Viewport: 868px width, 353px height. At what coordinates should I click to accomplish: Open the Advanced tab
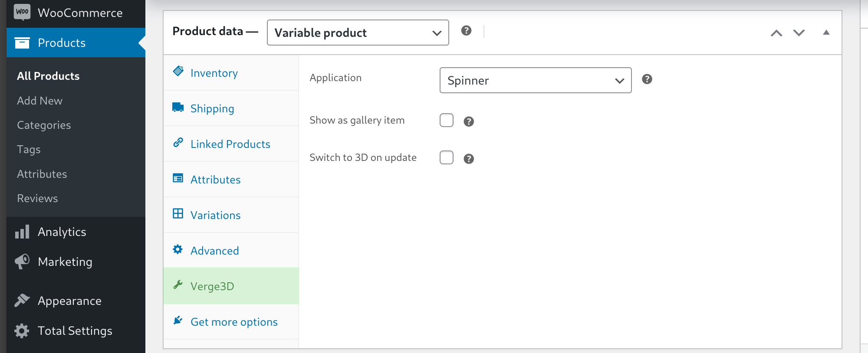tap(231, 251)
